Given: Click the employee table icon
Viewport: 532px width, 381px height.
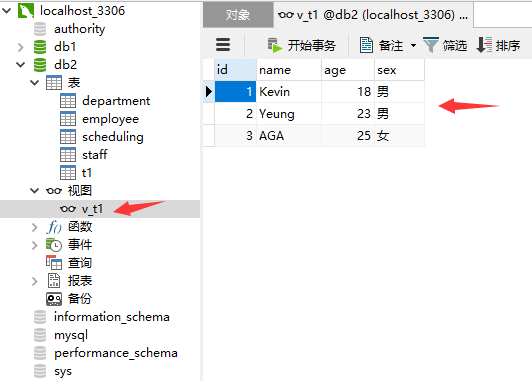Looking at the screenshot, I should tap(68, 119).
